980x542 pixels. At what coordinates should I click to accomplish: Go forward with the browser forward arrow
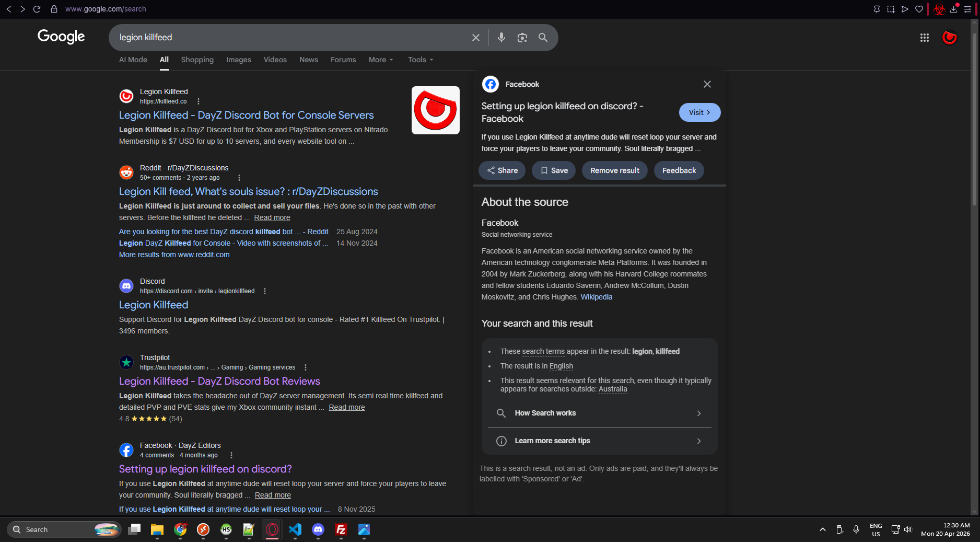(22, 9)
